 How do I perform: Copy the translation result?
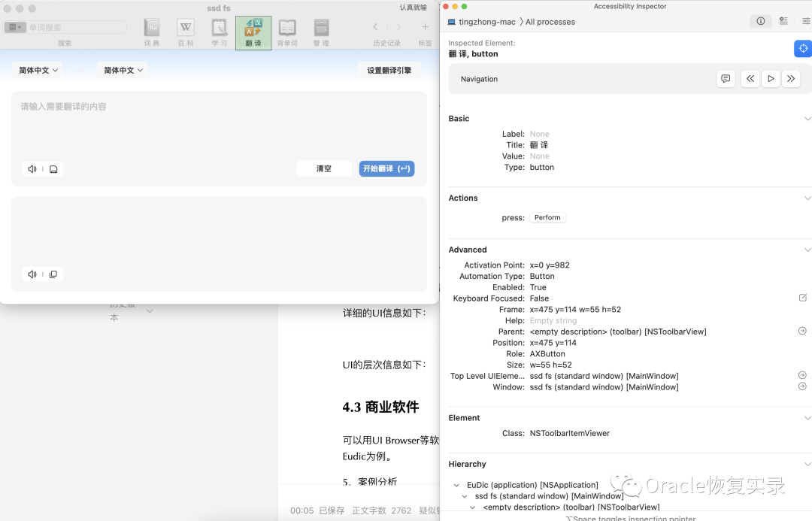tap(53, 274)
